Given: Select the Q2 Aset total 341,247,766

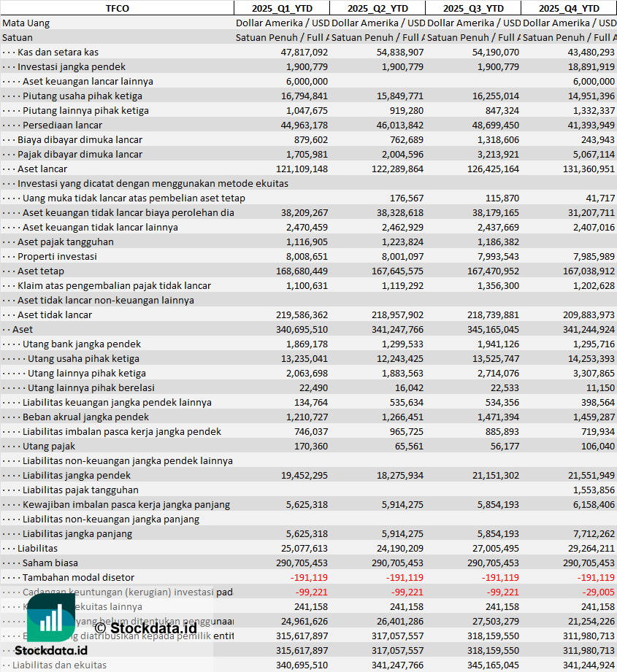Looking at the screenshot, I should pos(397,329).
